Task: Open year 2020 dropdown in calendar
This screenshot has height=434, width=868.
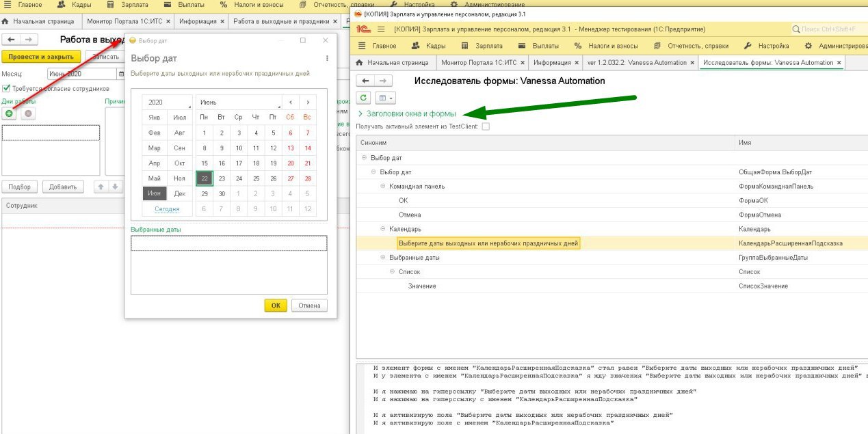Action: pos(168,102)
